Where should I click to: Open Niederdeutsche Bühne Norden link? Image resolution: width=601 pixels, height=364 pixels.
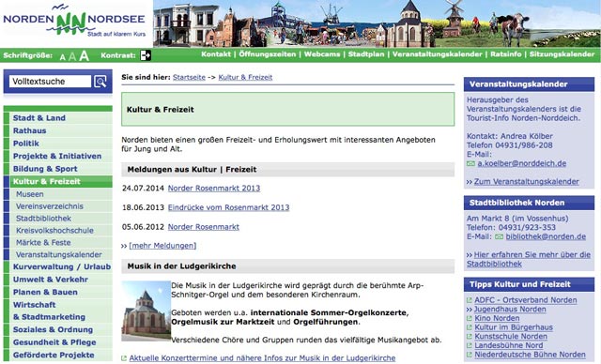(x=530, y=355)
